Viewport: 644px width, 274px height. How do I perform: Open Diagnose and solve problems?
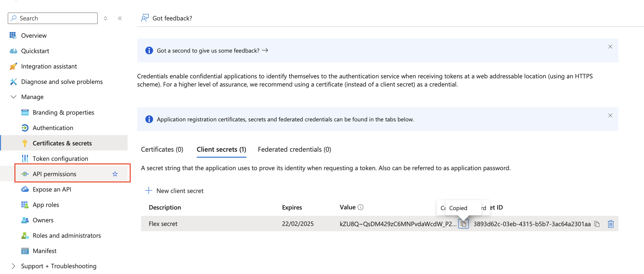(x=62, y=81)
